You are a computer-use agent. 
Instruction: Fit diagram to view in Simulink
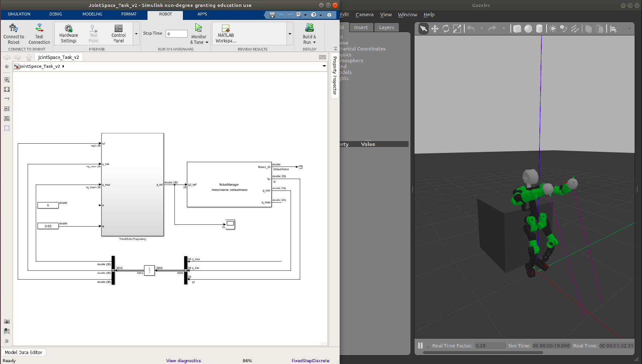(x=7, y=90)
